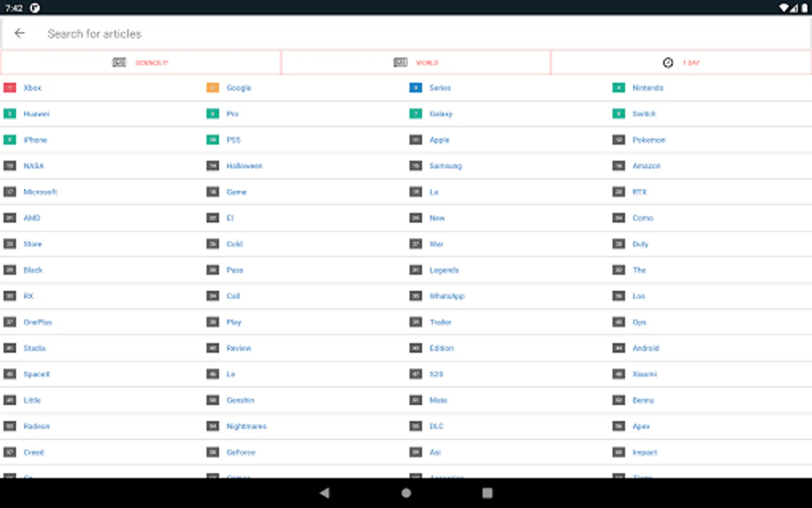The image size is (812, 508).
Task: Open the WORLD region filter
Action: 416,63
